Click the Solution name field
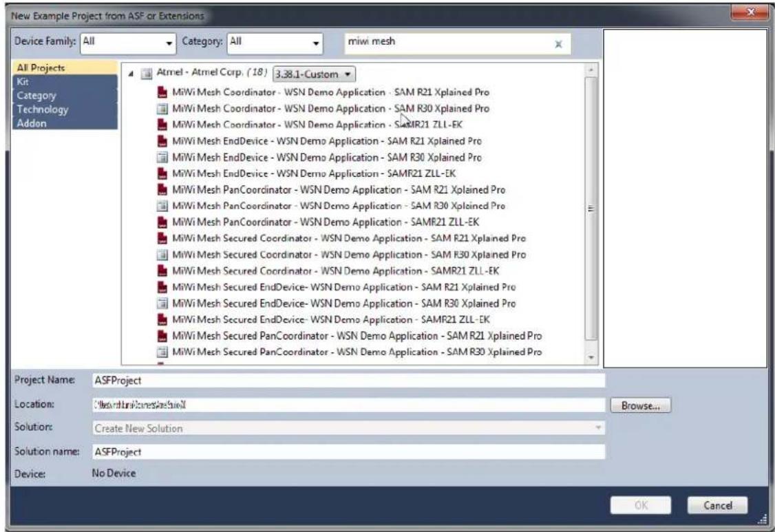 pos(348,451)
